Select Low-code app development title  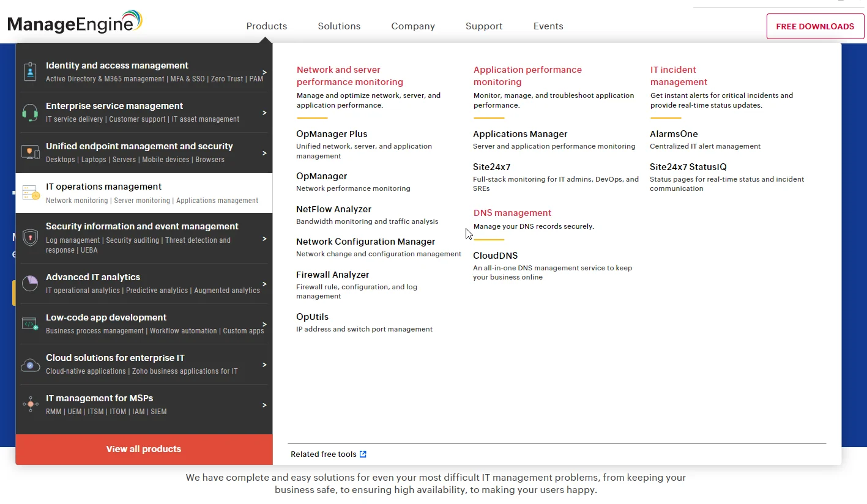106,317
